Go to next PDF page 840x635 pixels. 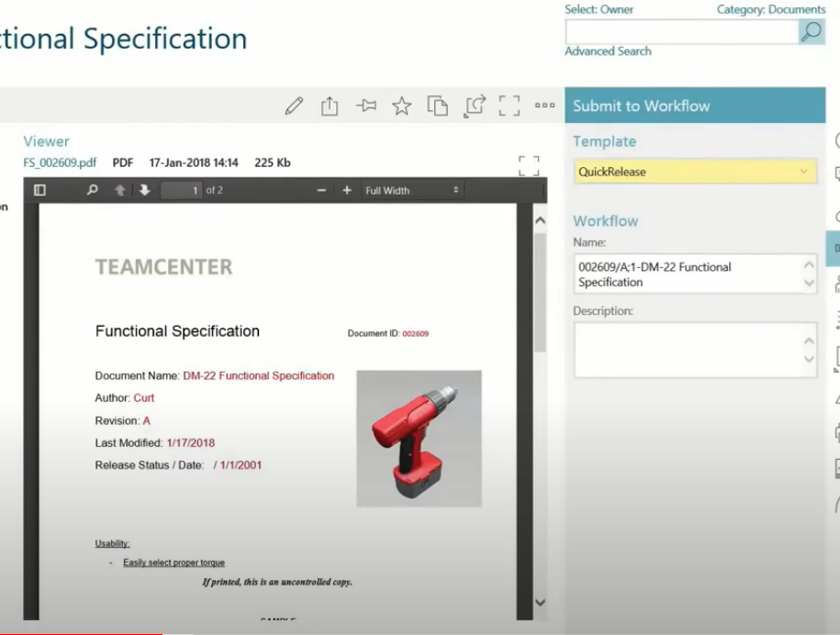click(145, 190)
